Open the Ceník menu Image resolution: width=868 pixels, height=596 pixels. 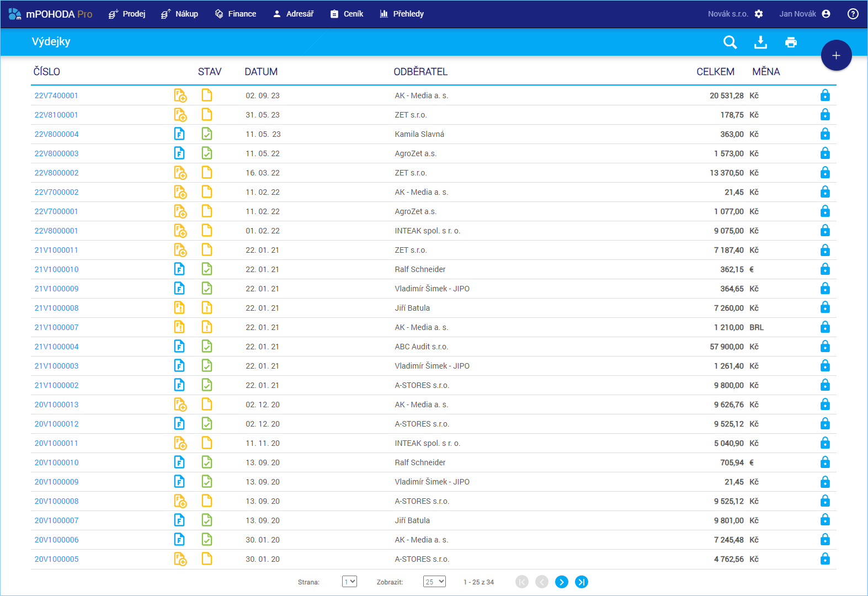click(347, 14)
